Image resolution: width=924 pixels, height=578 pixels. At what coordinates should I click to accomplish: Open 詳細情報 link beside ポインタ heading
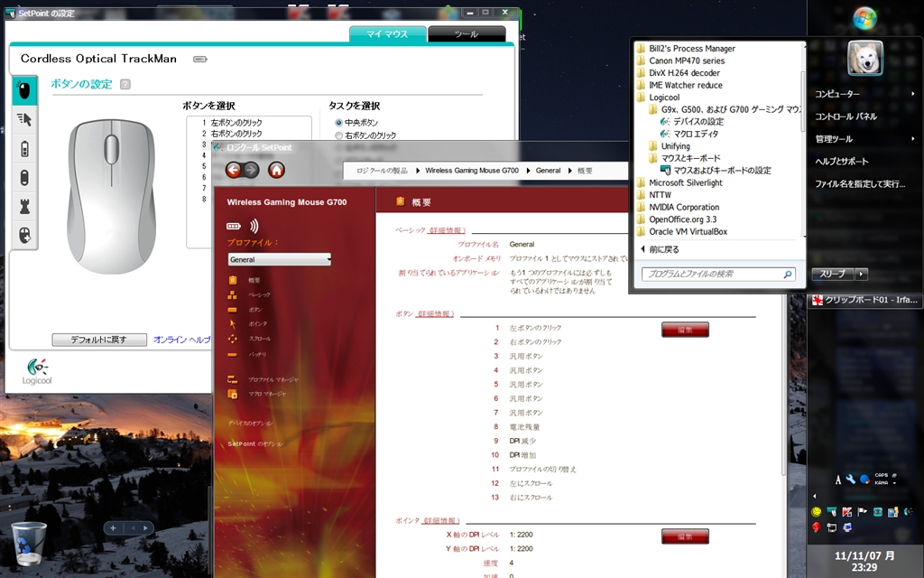click(x=440, y=521)
